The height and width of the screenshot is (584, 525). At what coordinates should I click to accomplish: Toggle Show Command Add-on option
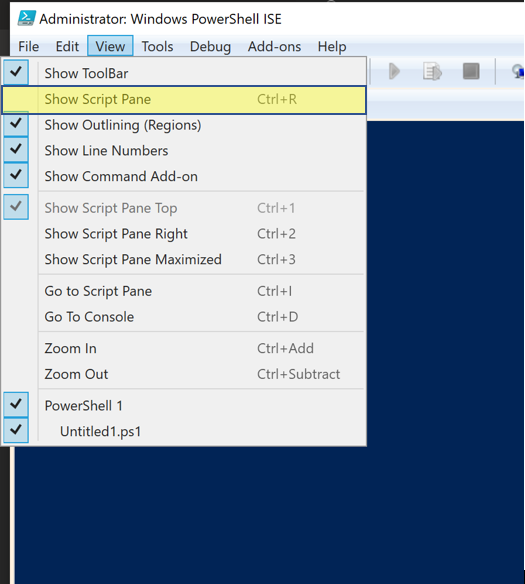click(184, 177)
